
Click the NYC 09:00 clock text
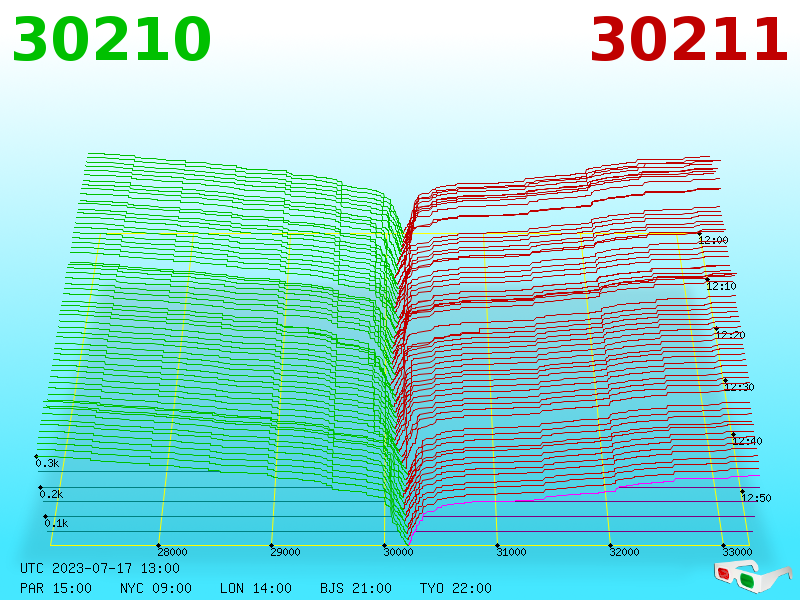[156, 588]
